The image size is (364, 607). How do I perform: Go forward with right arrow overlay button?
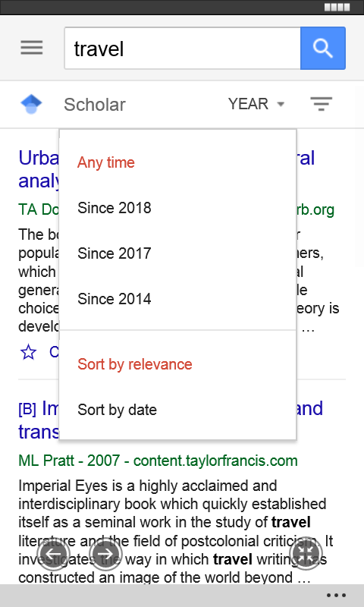coord(105,554)
